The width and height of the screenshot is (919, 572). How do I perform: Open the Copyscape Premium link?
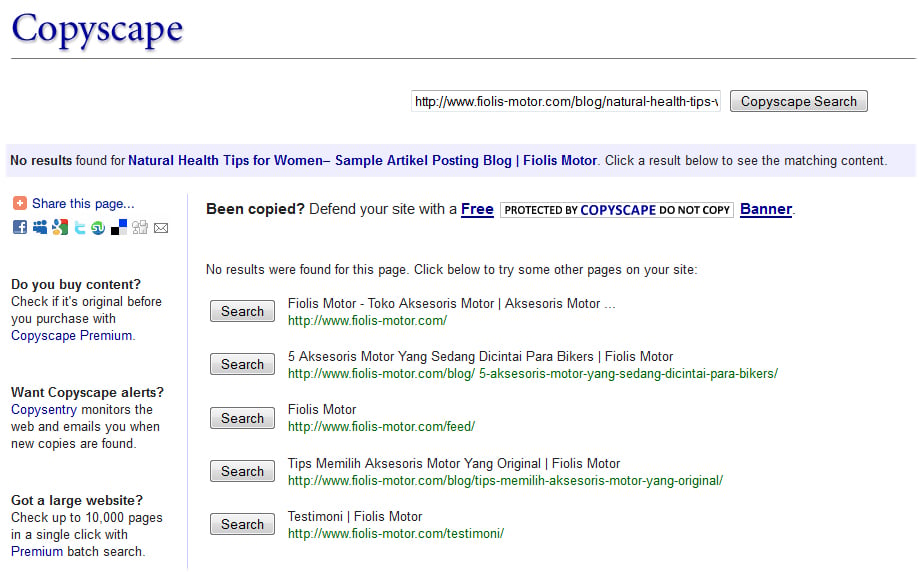point(72,335)
